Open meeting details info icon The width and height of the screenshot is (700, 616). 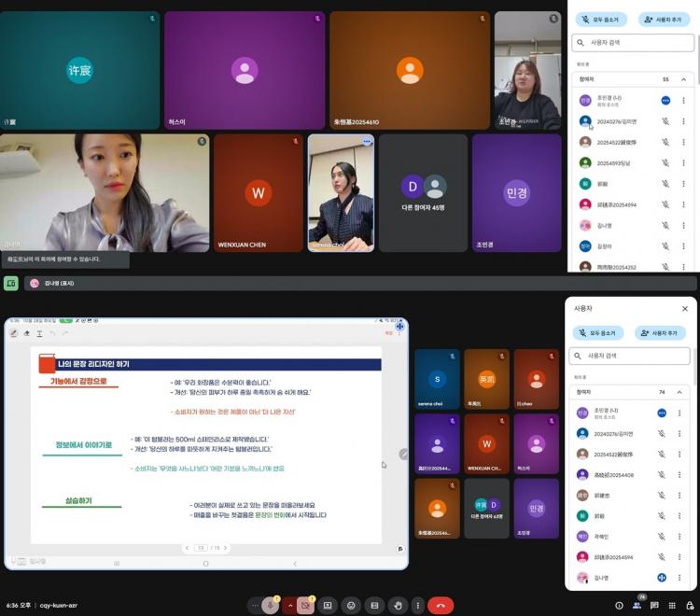(x=619, y=605)
